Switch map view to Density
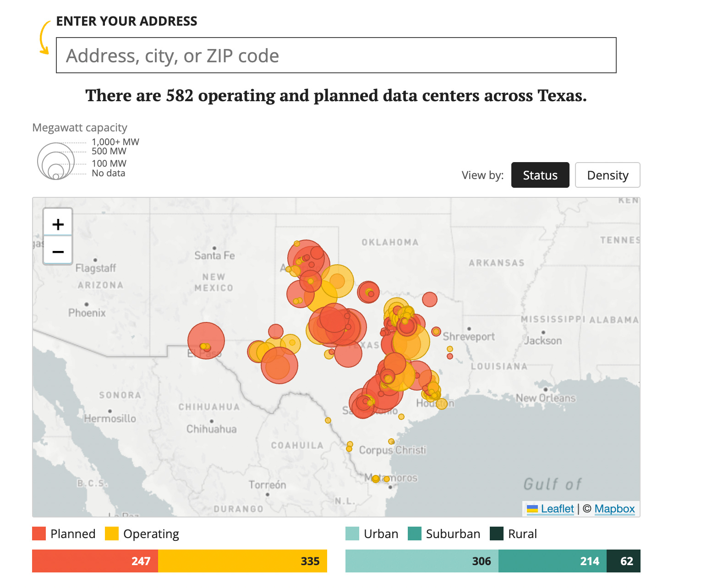The width and height of the screenshot is (712, 588). [608, 175]
